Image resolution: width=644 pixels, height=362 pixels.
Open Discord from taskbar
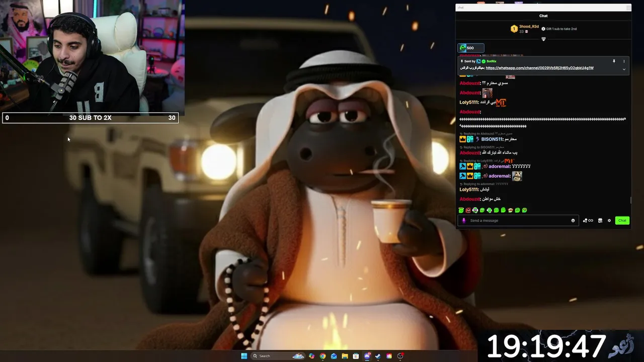[367, 356]
